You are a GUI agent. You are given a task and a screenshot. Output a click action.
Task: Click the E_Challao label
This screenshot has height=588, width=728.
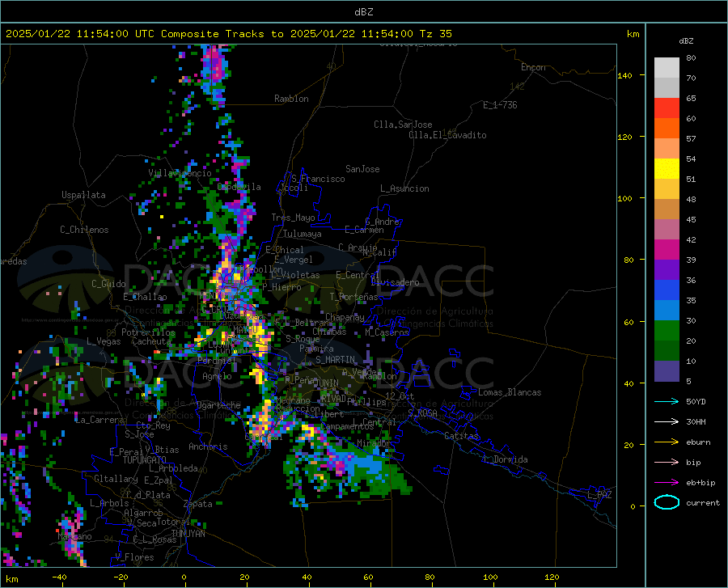[x=145, y=297]
